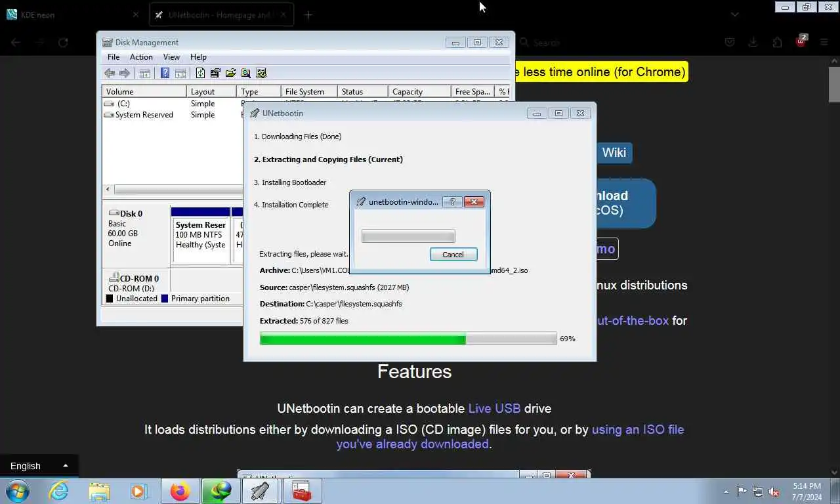Image resolution: width=840 pixels, height=504 pixels.
Task: Toggle console tree icon in Disk Management toolbar
Action: tap(145, 73)
